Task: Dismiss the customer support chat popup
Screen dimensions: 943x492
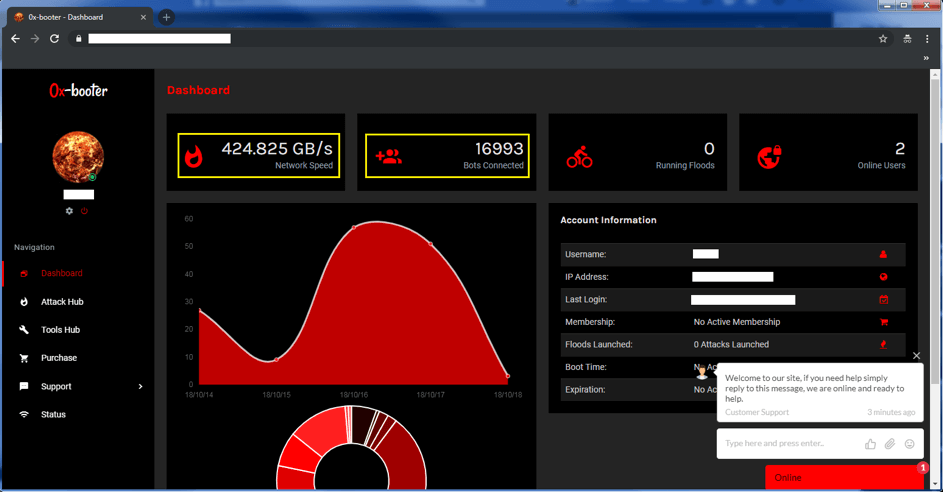Action: click(x=916, y=355)
